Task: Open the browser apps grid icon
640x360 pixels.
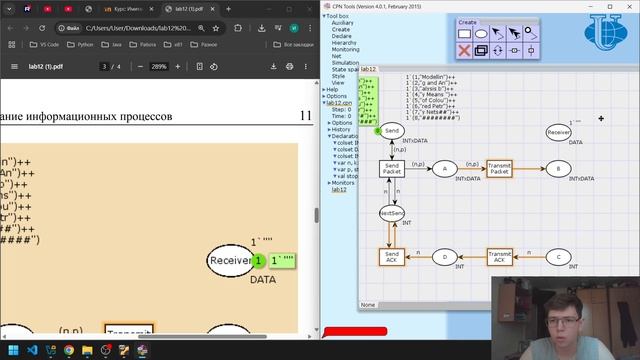Action: pos(11,44)
